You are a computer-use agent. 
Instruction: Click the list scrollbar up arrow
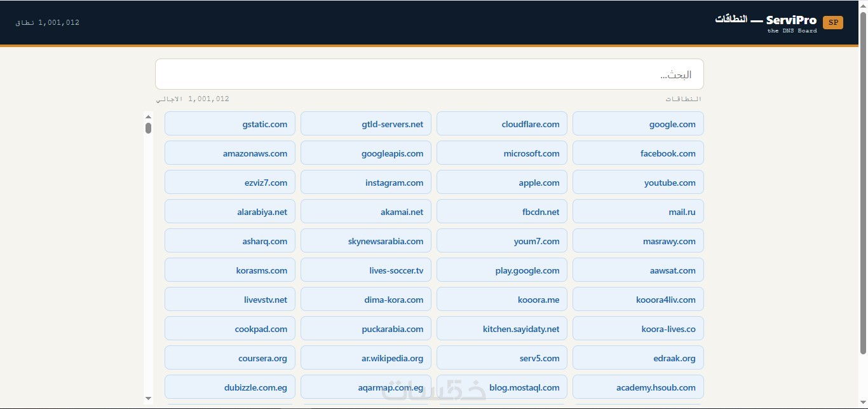pyautogui.click(x=148, y=116)
